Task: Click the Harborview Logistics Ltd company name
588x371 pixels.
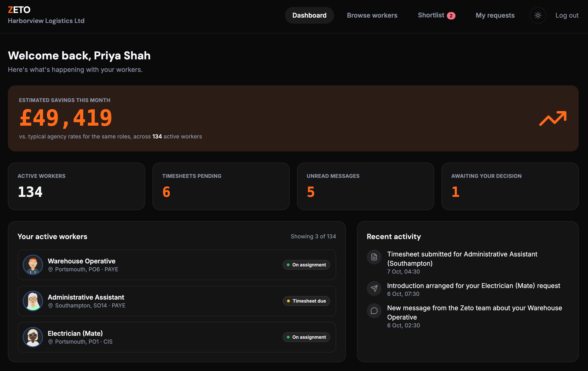Action: pos(46,21)
